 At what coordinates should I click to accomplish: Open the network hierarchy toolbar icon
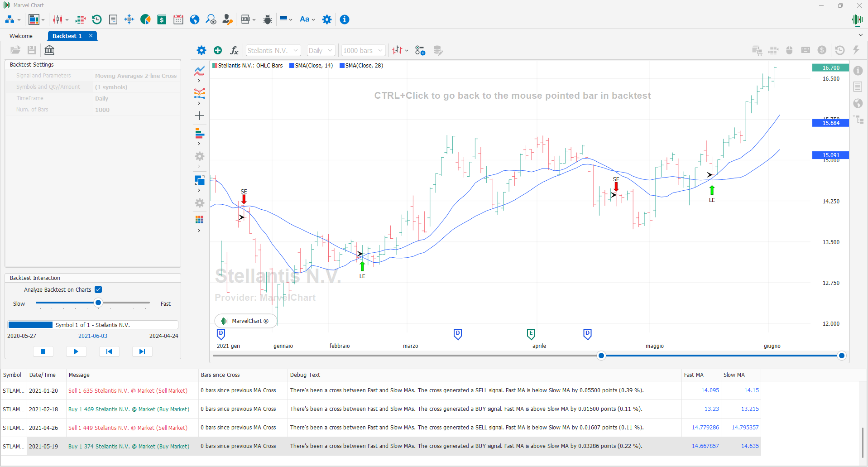(x=10, y=19)
